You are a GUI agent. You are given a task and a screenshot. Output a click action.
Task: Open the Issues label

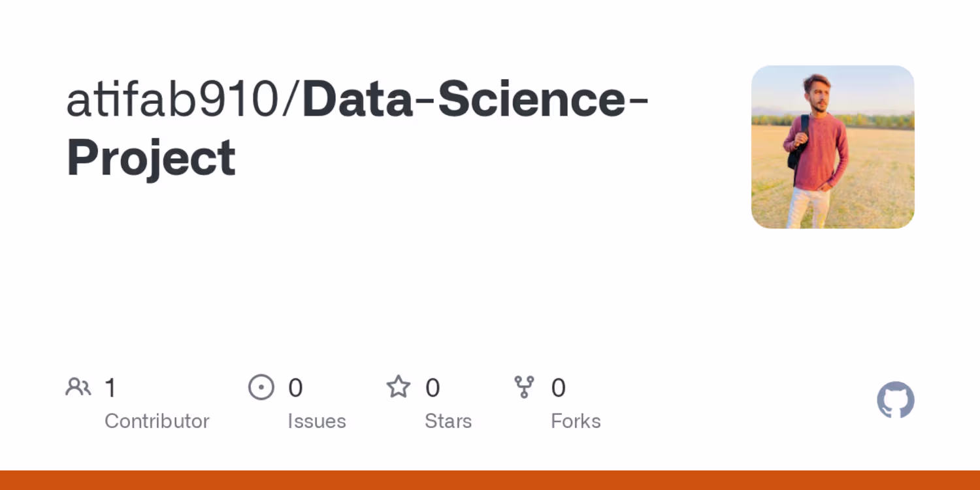(x=317, y=421)
